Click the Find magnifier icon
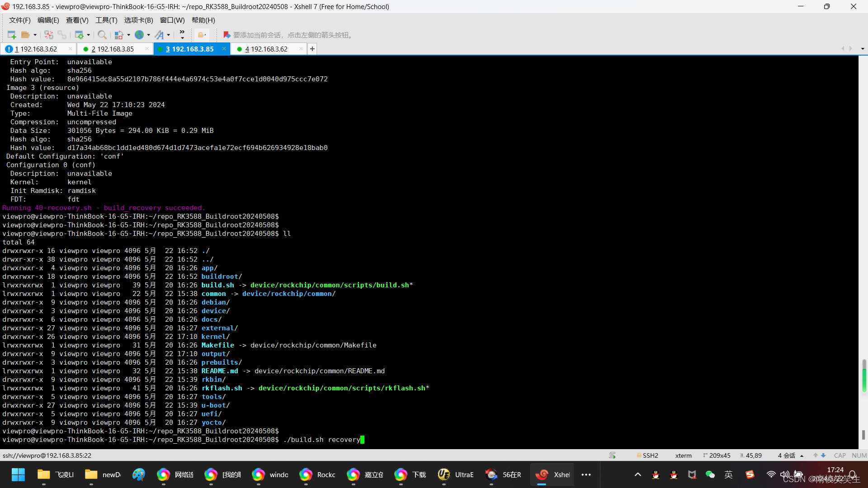 coord(102,35)
